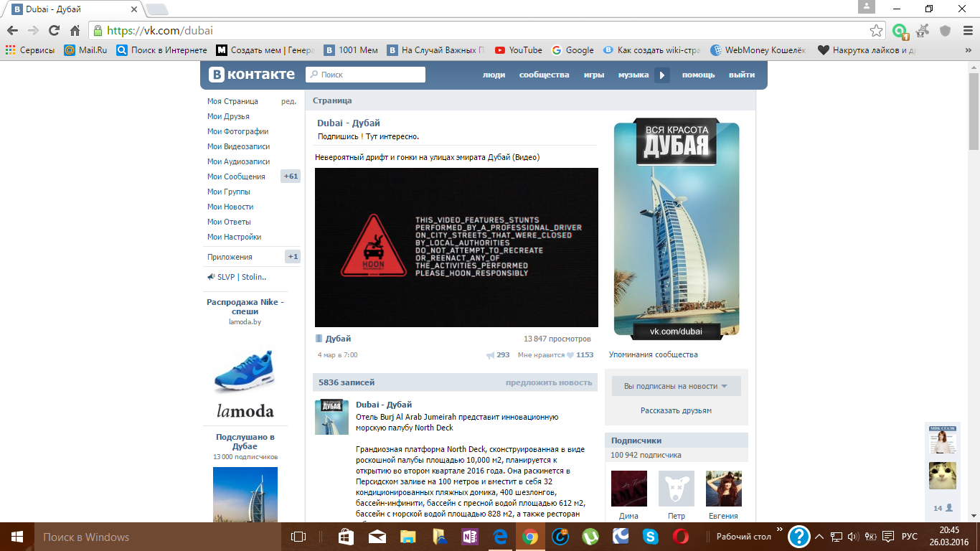Click the +61 messages counter badge
The width and height of the screenshot is (980, 551).
[291, 176]
